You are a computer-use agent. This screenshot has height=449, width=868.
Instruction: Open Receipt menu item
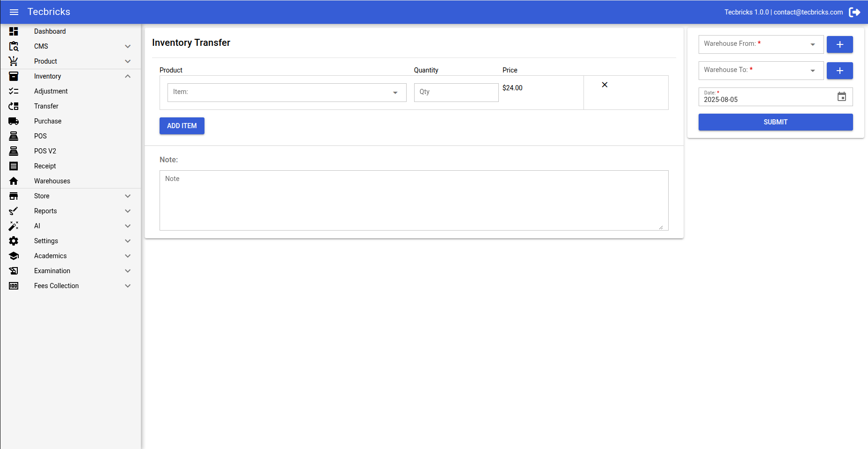pyautogui.click(x=71, y=166)
